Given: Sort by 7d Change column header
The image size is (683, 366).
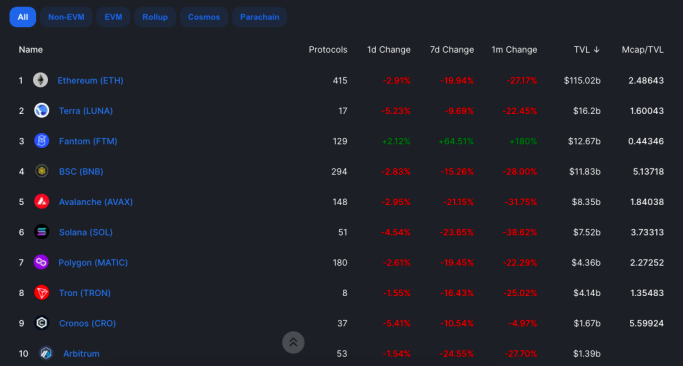Looking at the screenshot, I should click(452, 50).
